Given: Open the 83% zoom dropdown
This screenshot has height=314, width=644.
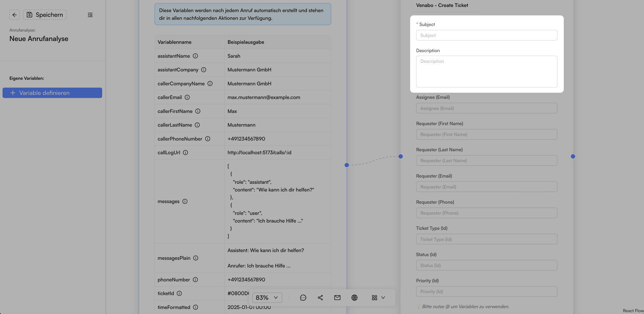Looking at the screenshot, I should click(267, 297).
